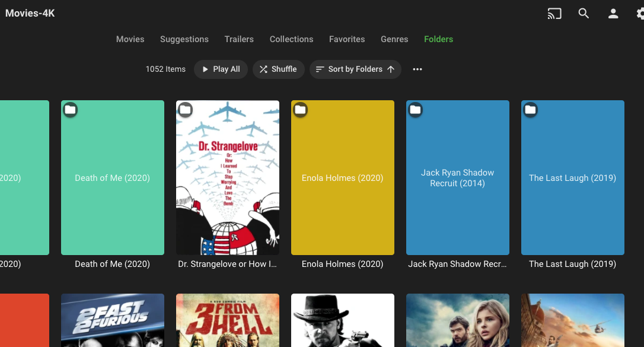Click the Dr. Strangelove or How I... title
This screenshot has width=644, height=347.
(228, 264)
